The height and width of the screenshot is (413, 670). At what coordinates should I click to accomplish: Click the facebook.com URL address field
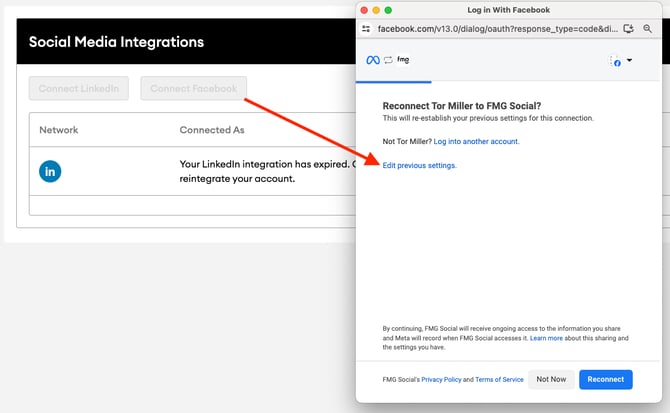click(497, 29)
